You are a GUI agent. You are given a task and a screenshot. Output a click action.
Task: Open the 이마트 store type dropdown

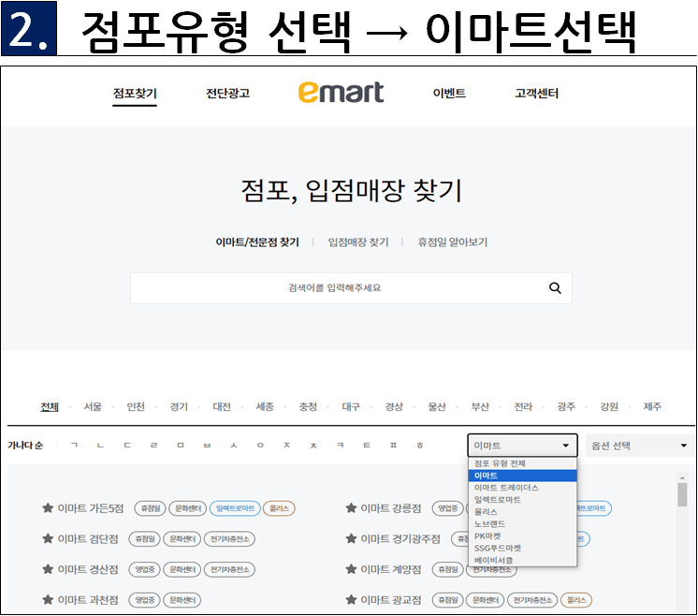[522, 446]
